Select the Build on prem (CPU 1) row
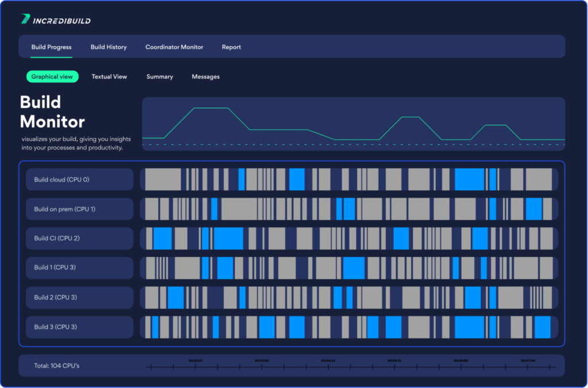Viewport: 588px width, 388px height. (79, 209)
